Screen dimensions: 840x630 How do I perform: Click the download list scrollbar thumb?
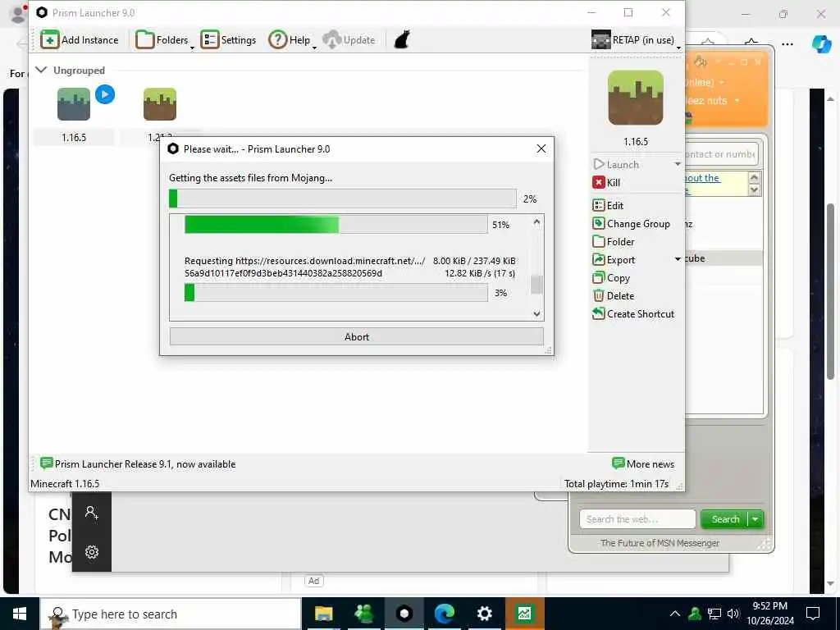click(x=536, y=285)
